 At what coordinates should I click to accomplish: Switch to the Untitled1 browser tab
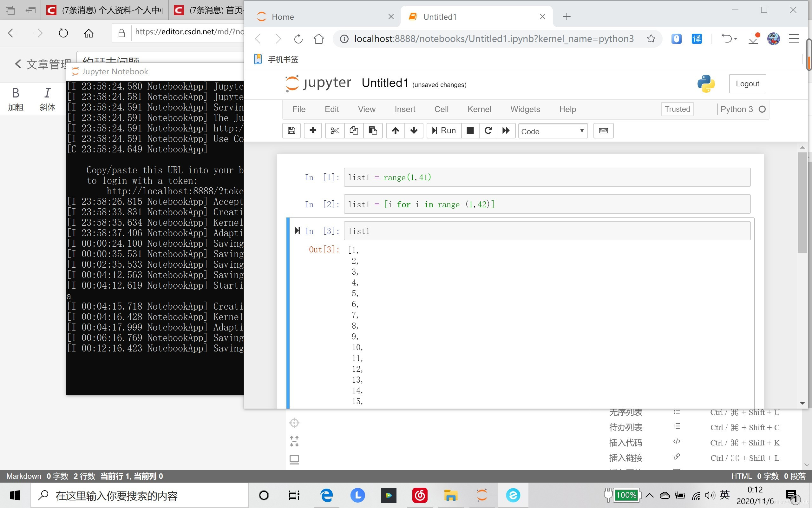click(x=476, y=17)
